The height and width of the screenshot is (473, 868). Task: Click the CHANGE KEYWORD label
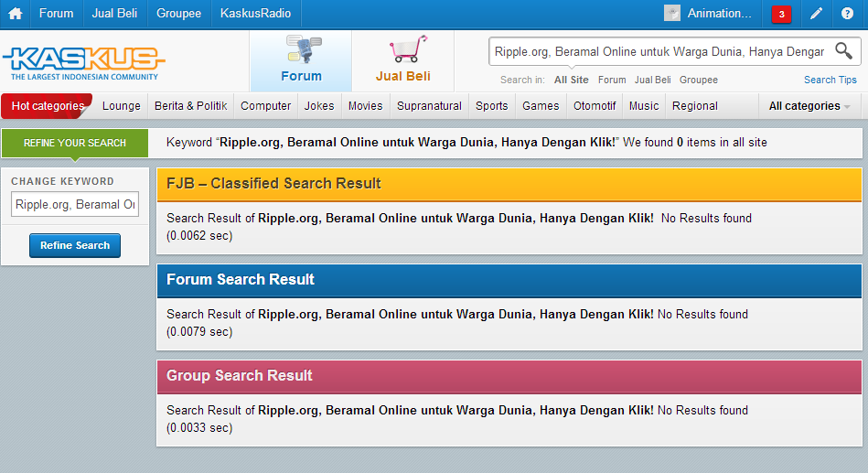(x=62, y=181)
